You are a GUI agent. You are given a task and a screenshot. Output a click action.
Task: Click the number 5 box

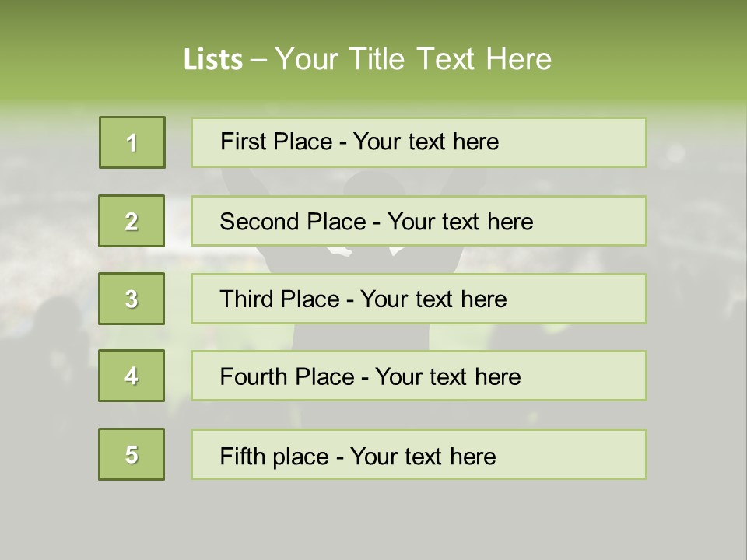pyautogui.click(x=132, y=454)
